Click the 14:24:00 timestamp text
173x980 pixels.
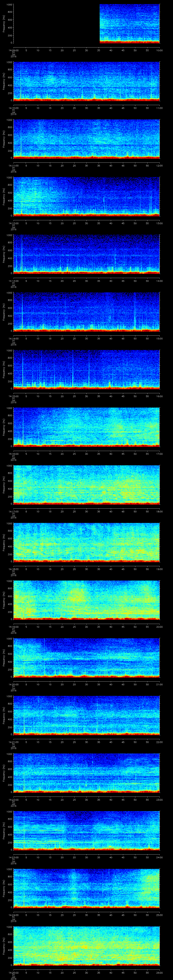14,915
